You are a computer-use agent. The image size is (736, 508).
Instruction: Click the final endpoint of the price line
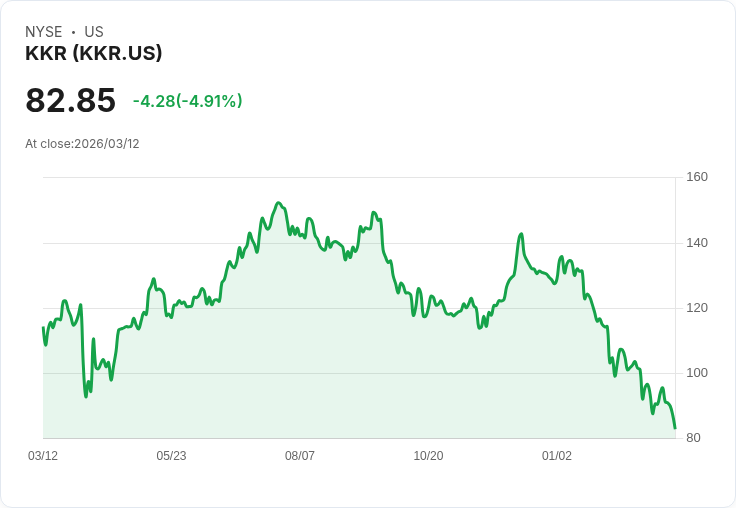tap(675, 428)
